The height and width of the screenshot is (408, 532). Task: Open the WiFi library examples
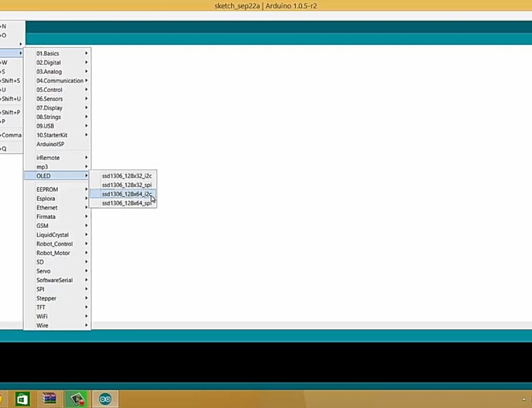pos(57,316)
